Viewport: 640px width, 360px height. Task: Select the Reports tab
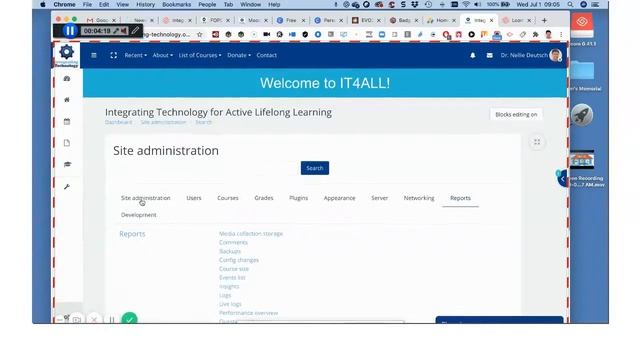[x=460, y=198]
